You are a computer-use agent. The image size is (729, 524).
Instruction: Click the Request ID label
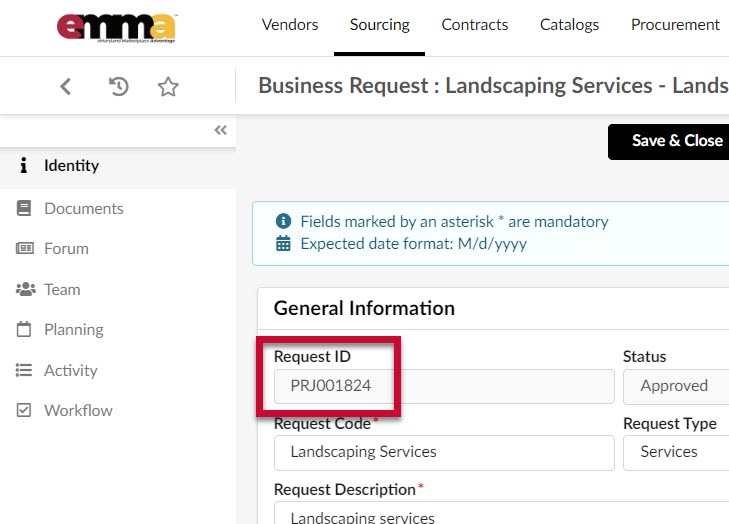pos(312,357)
